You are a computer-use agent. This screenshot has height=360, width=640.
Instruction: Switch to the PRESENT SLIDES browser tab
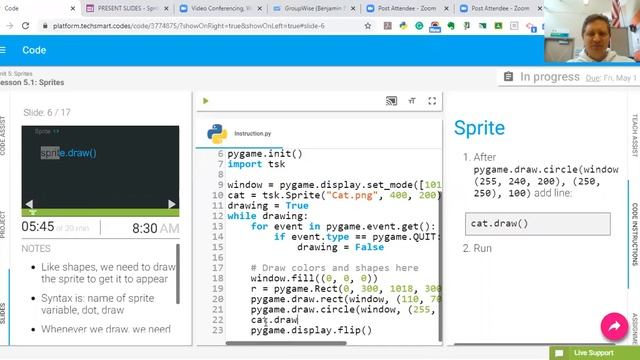(128, 8)
